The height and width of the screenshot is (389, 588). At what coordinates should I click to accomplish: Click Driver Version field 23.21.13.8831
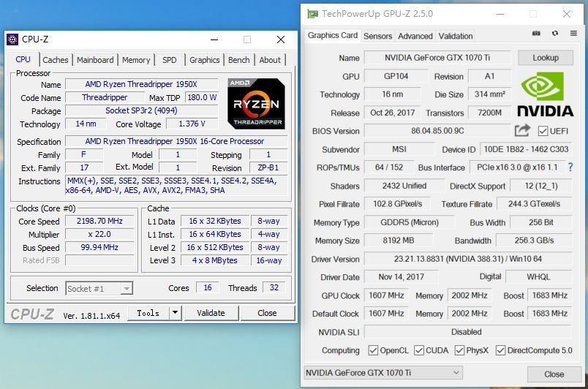468,259
